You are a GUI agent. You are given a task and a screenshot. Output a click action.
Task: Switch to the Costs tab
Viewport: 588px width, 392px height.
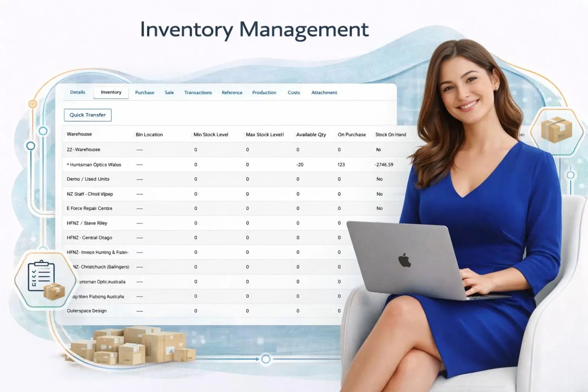[294, 92]
